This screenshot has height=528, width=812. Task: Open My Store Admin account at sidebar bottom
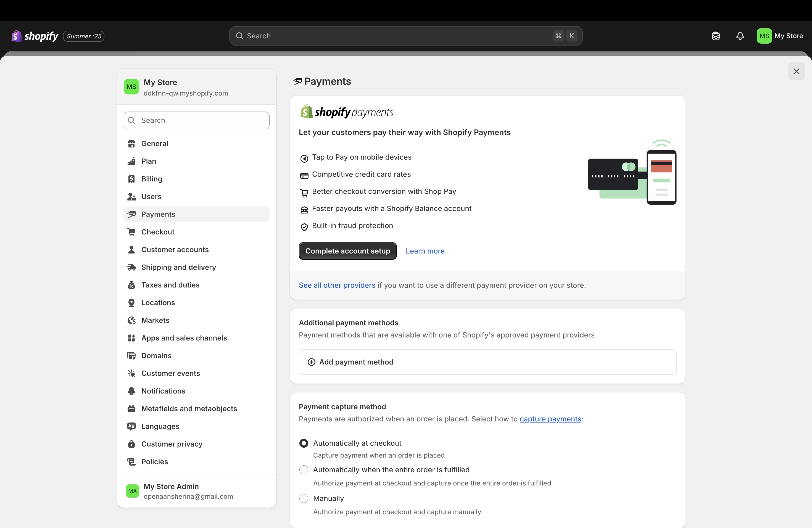point(197,491)
